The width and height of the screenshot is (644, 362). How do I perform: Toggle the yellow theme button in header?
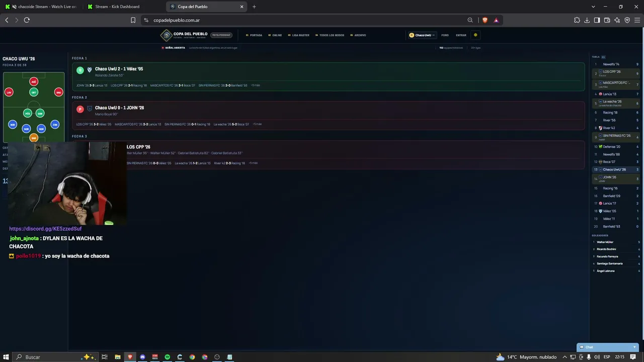tap(475, 35)
